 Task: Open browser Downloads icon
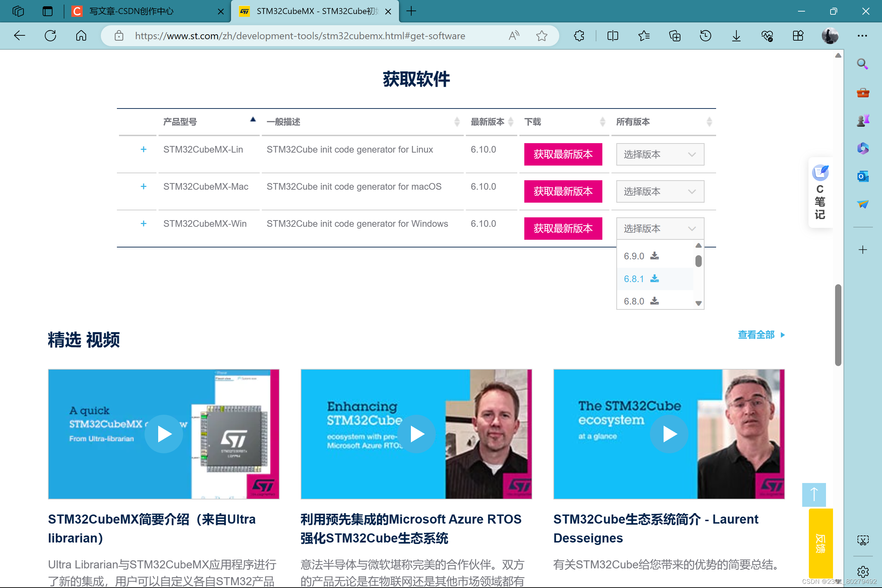(x=736, y=36)
